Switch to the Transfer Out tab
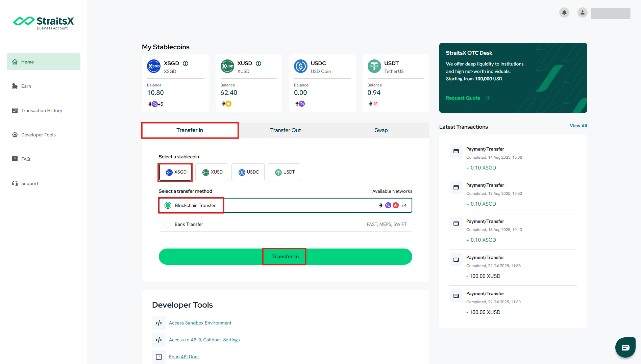This screenshot has width=641, height=364. click(x=286, y=130)
